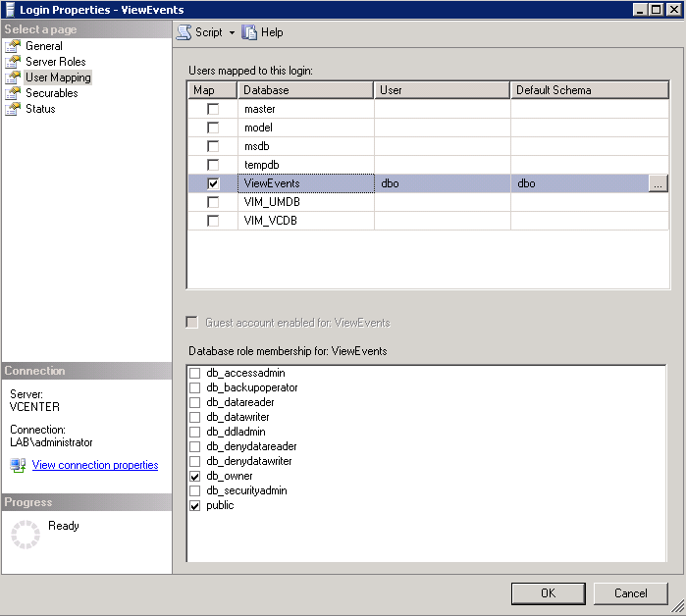Click the General page icon
This screenshot has height=616, width=686.
click(13, 46)
